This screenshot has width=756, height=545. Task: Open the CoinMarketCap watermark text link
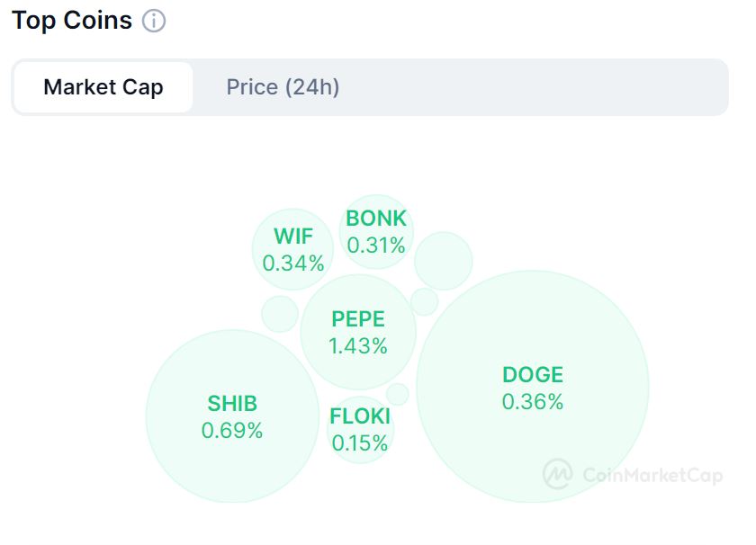(x=652, y=475)
